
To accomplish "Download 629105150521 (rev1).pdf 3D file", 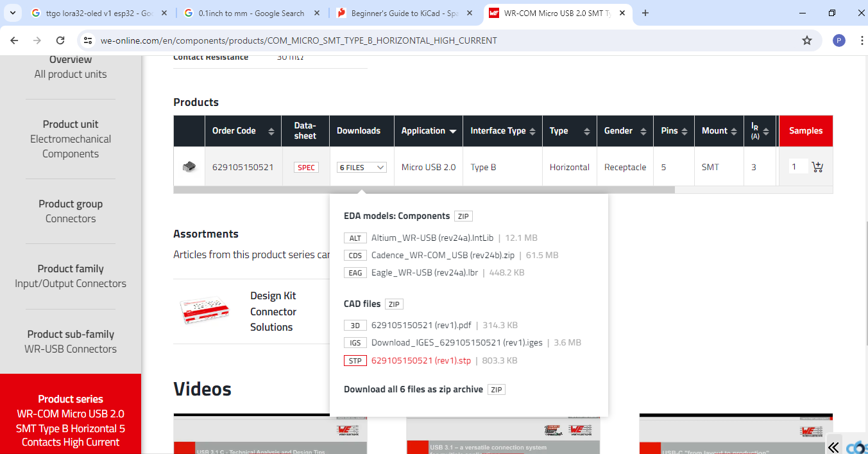I will tap(421, 325).
